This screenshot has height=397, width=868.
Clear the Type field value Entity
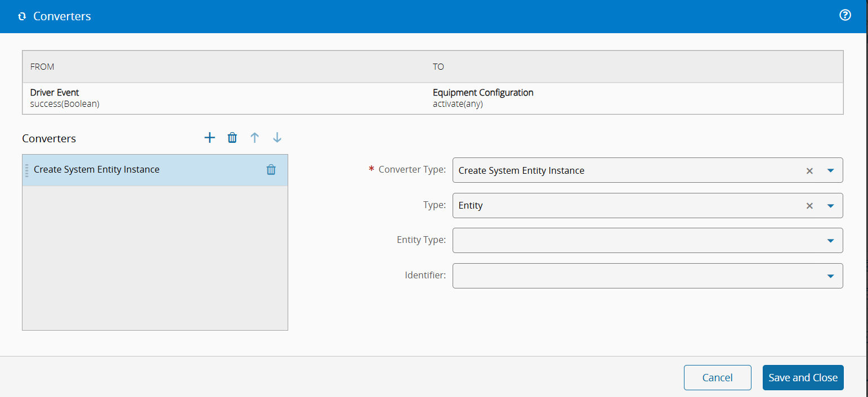tap(809, 206)
